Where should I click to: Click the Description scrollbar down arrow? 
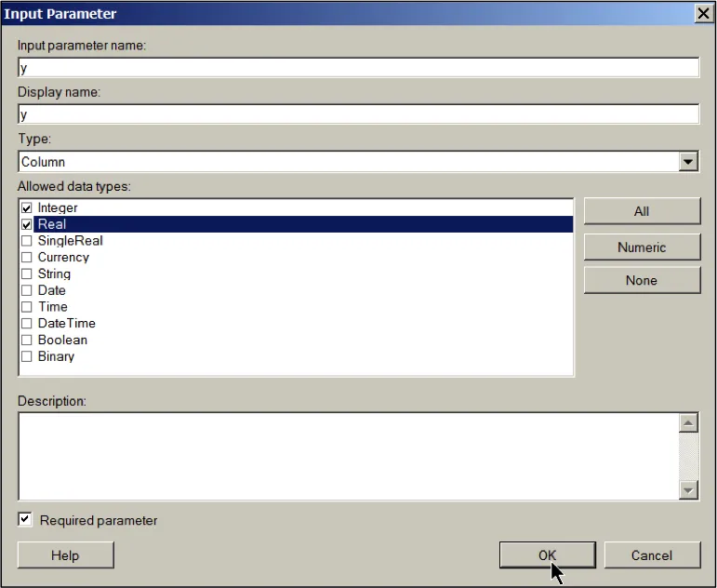point(688,490)
